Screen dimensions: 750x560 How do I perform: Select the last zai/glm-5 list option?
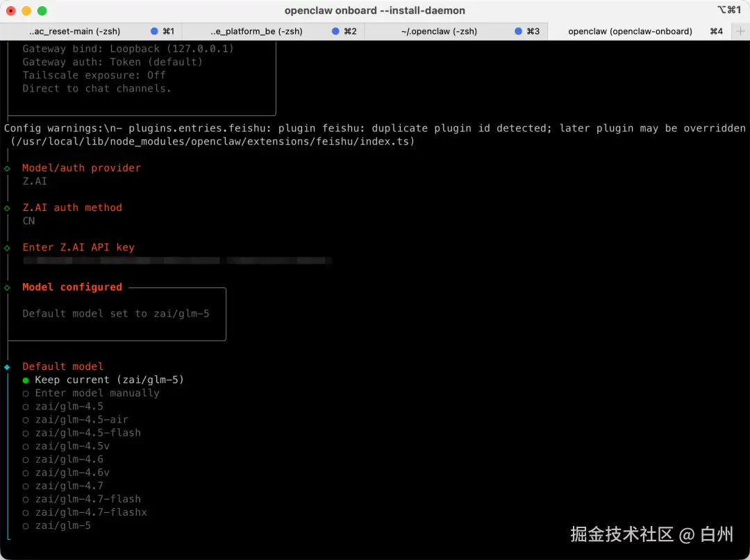pyautogui.click(x=56, y=525)
